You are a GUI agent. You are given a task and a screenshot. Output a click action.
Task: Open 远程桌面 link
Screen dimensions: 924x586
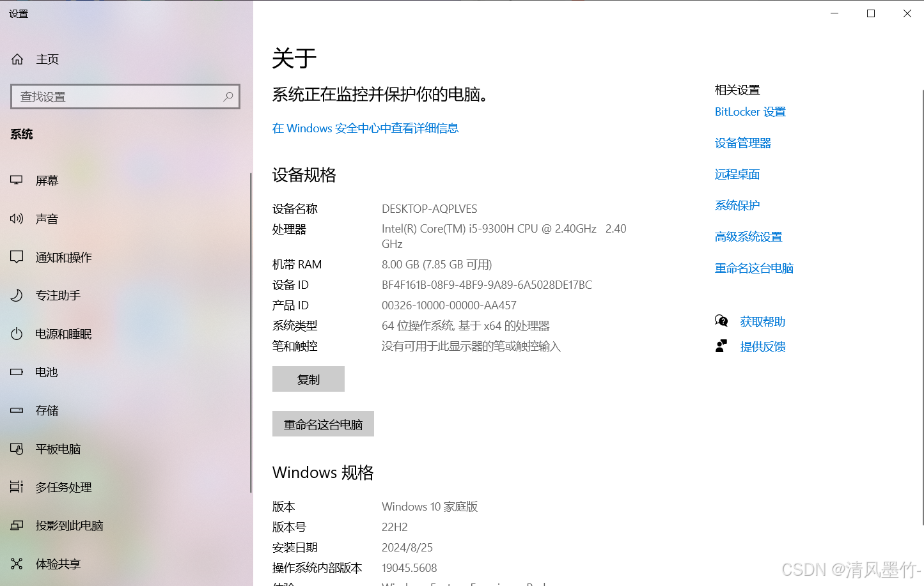coord(737,174)
